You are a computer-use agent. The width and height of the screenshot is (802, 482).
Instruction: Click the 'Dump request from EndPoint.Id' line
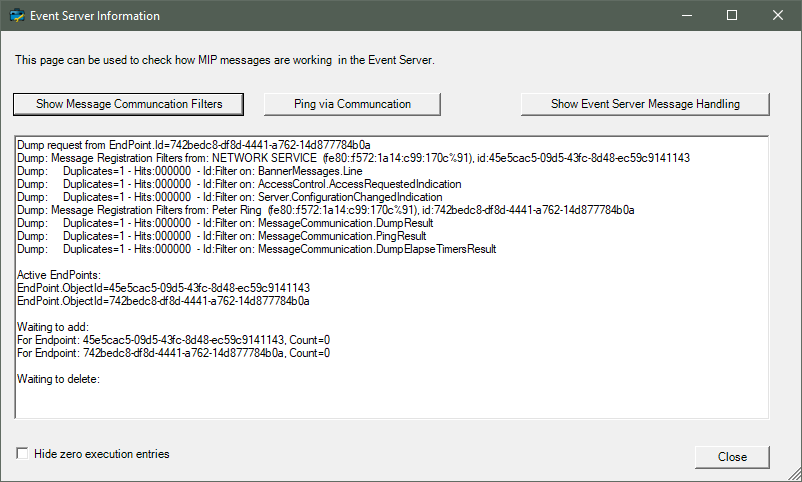194,145
